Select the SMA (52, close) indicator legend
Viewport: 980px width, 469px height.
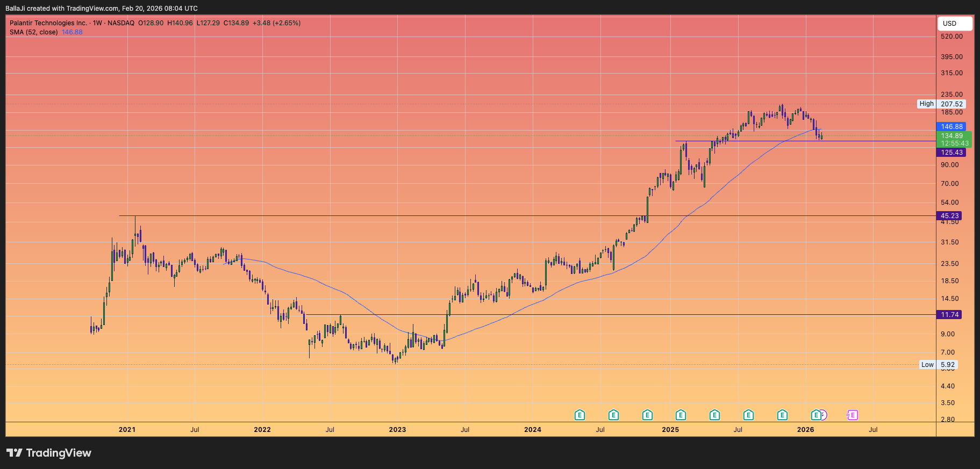pyautogui.click(x=34, y=32)
